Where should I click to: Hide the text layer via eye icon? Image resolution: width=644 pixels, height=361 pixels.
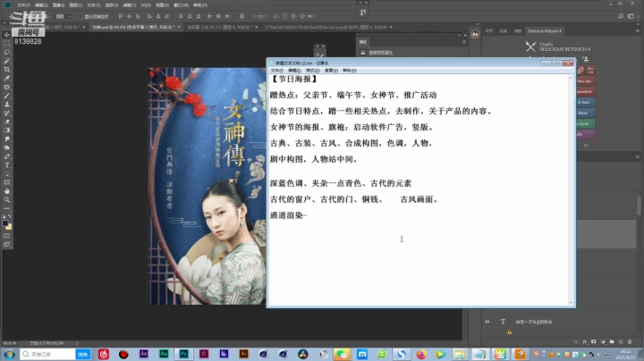[487, 322]
